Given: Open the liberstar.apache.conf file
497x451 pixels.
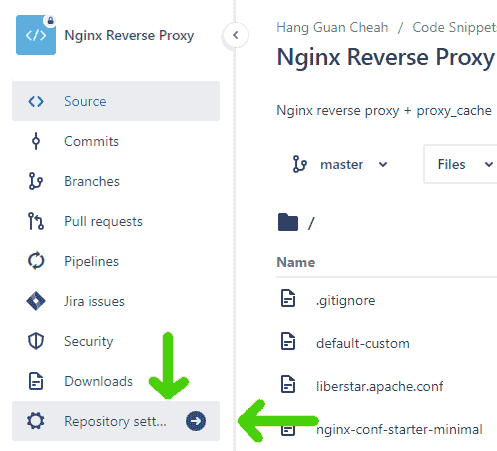Looking at the screenshot, I should [380, 386].
